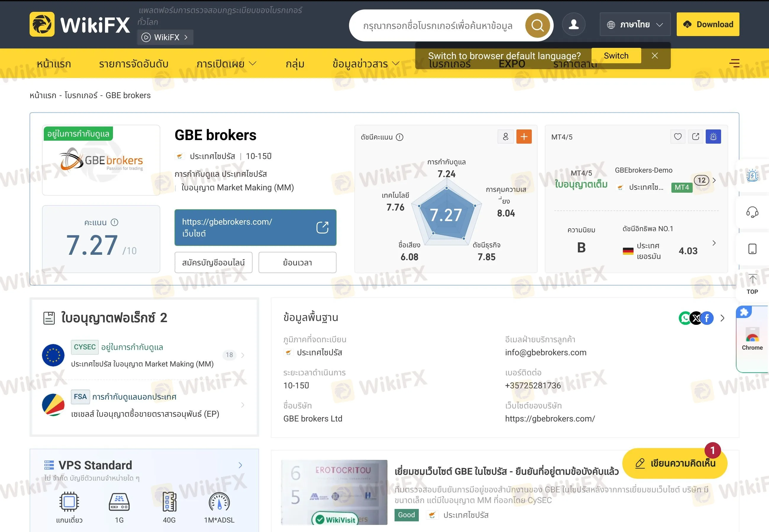769x532 pixels.
Task: Click the 1G memory icon
Action: point(119,502)
